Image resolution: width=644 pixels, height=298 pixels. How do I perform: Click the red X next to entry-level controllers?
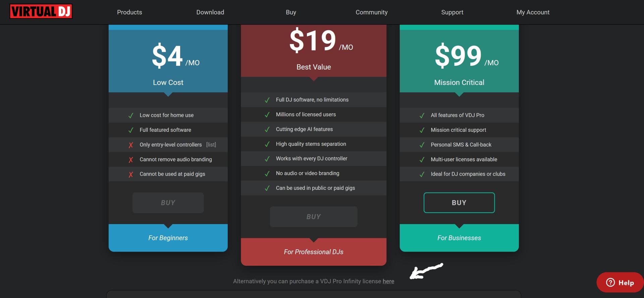click(x=131, y=145)
